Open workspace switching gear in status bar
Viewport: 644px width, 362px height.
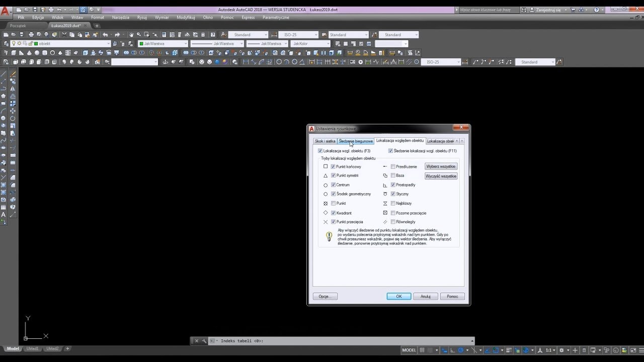click(561, 350)
